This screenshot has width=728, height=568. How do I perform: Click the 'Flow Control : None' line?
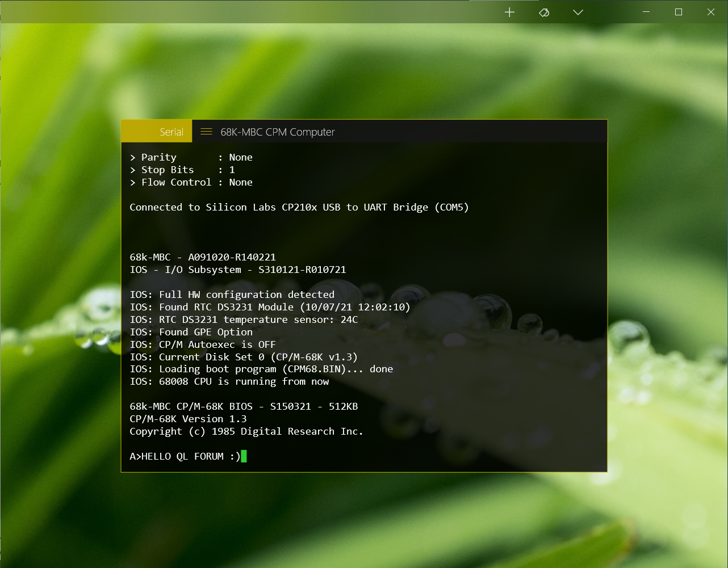tap(191, 182)
